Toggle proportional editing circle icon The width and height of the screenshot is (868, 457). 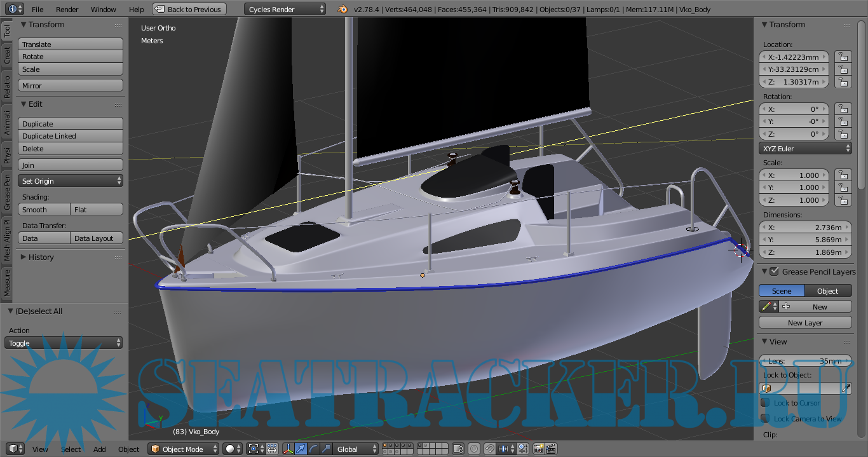(x=473, y=449)
